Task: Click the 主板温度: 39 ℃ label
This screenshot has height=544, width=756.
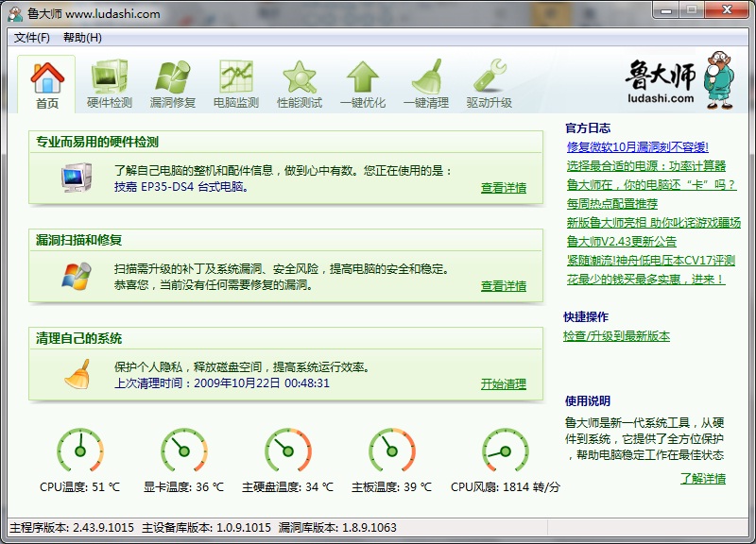Action: pyautogui.click(x=392, y=487)
